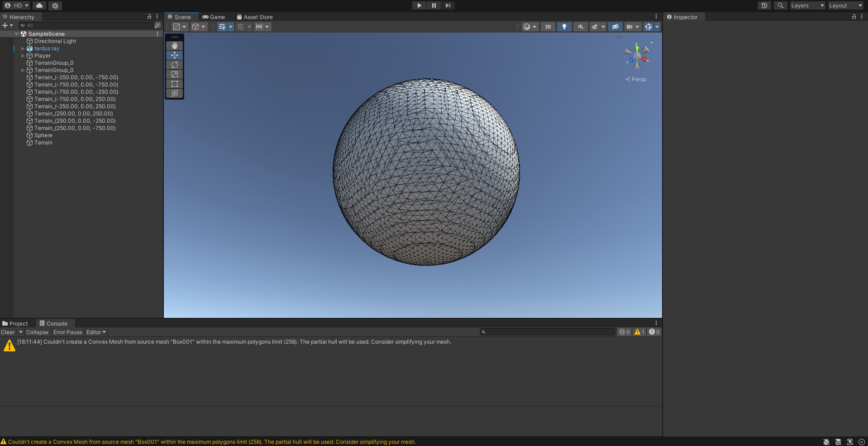868x446 pixels.
Task: Click the scene orientation gizmo
Action: tap(637, 56)
